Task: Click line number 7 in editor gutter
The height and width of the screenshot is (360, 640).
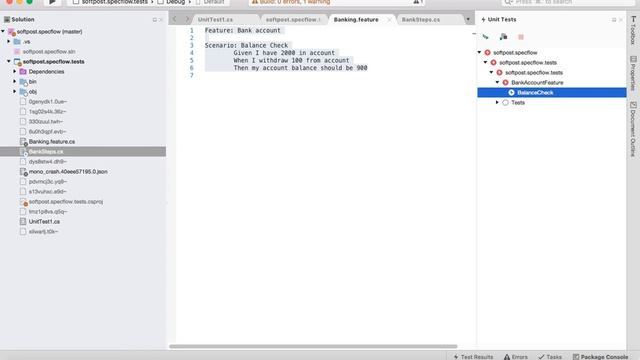Action: coord(192,75)
